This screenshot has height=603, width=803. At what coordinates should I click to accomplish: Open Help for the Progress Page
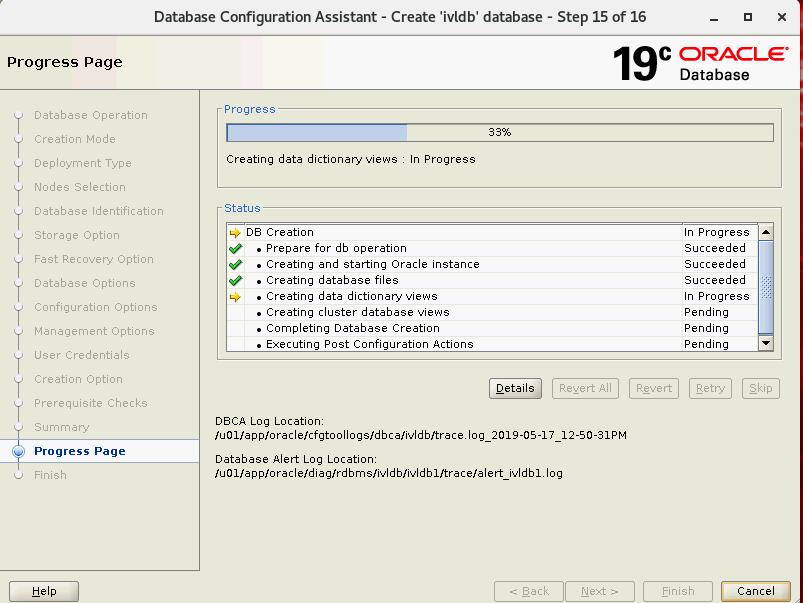click(x=44, y=591)
